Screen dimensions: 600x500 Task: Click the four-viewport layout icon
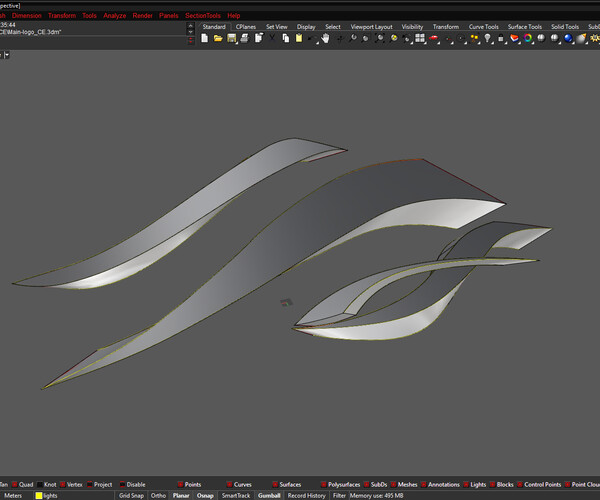(x=420, y=38)
